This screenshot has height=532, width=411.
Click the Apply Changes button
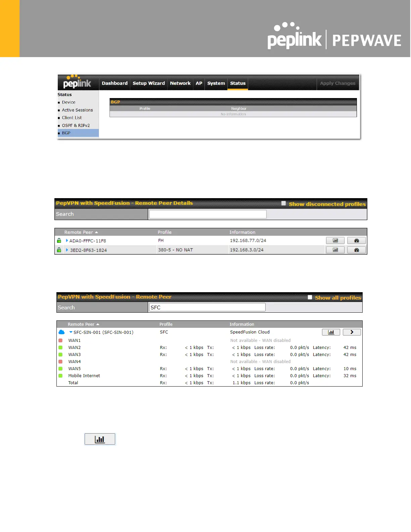point(337,83)
